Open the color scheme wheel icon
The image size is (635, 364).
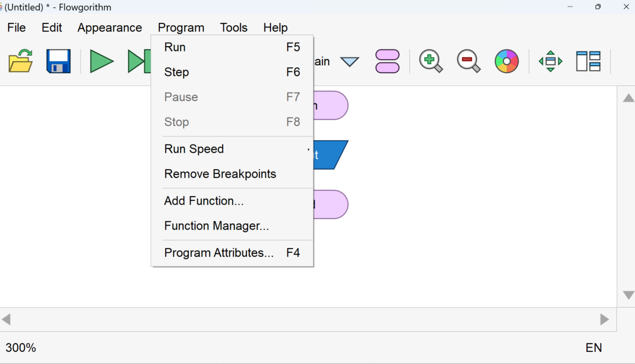click(506, 61)
